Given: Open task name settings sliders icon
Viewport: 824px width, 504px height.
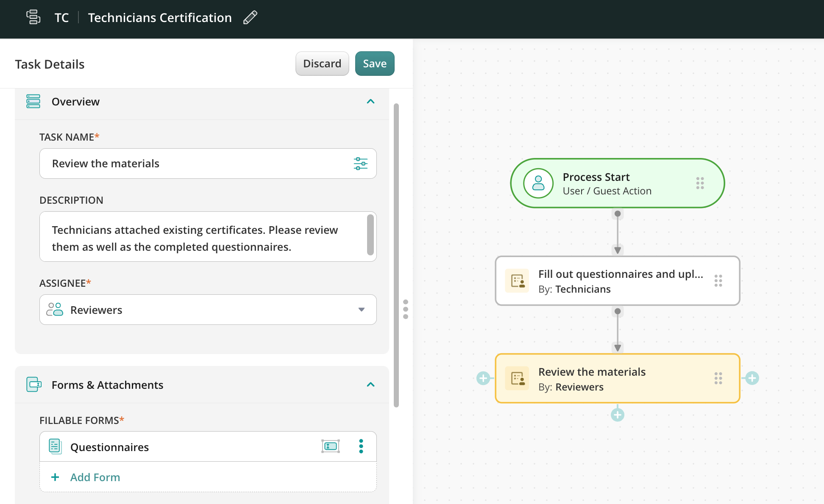Looking at the screenshot, I should [x=360, y=163].
